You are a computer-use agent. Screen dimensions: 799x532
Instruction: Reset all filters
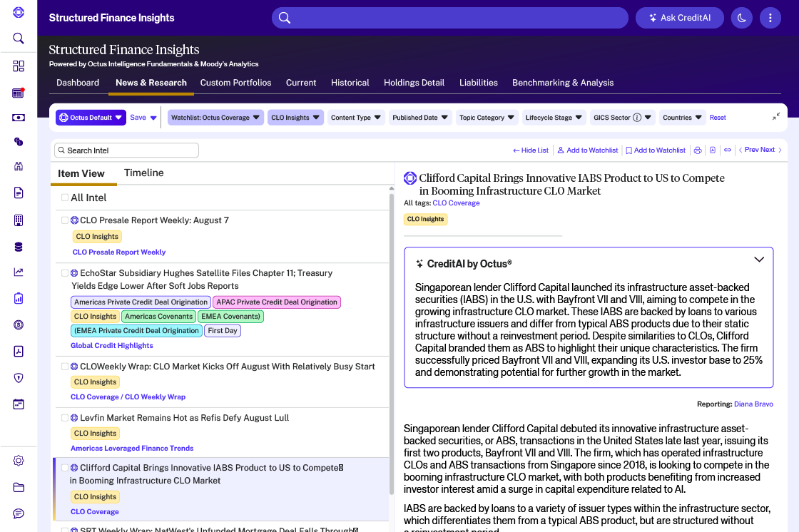point(718,118)
